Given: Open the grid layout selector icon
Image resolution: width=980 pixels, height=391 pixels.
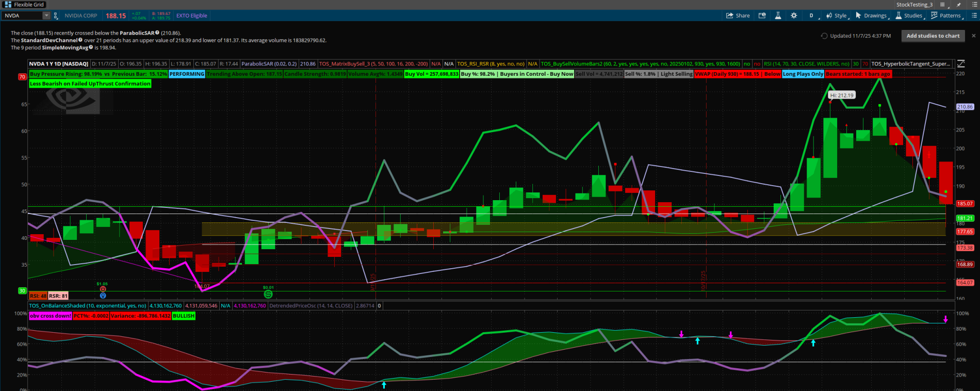Looking at the screenshot, I should pos(942,5).
